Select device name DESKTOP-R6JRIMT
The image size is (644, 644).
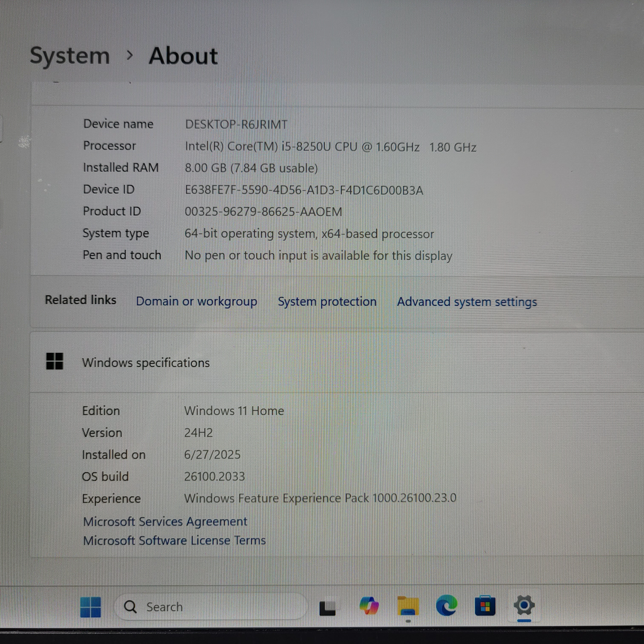(x=236, y=124)
